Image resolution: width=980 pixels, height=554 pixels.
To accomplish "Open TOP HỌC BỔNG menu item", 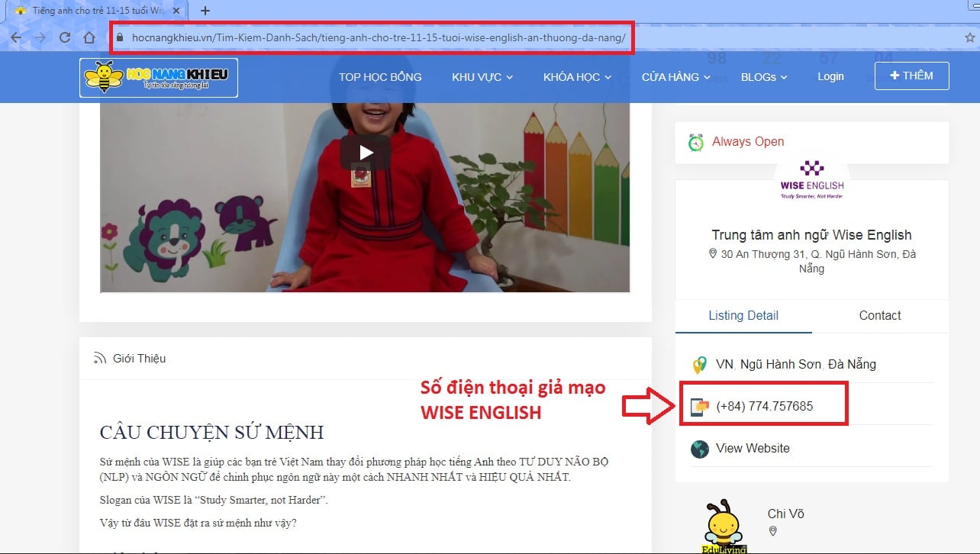I will tap(380, 76).
